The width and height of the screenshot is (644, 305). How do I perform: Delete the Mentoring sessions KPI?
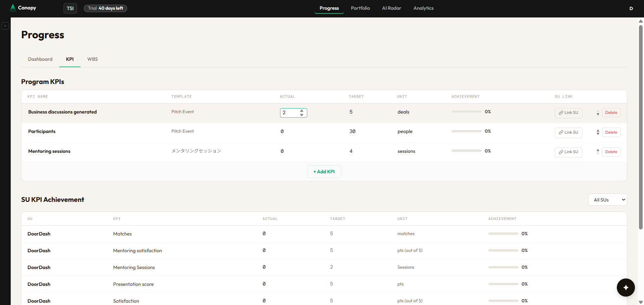[x=611, y=152]
